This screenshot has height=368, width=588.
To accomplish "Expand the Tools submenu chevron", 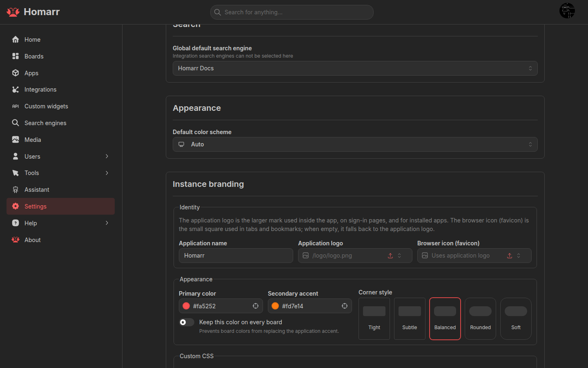I will click(x=107, y=173).
